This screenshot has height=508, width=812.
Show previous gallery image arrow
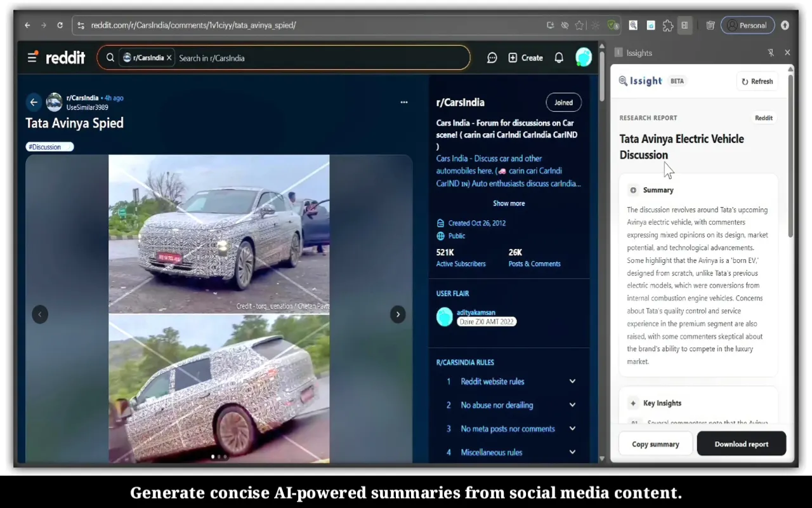pos(40,314)
